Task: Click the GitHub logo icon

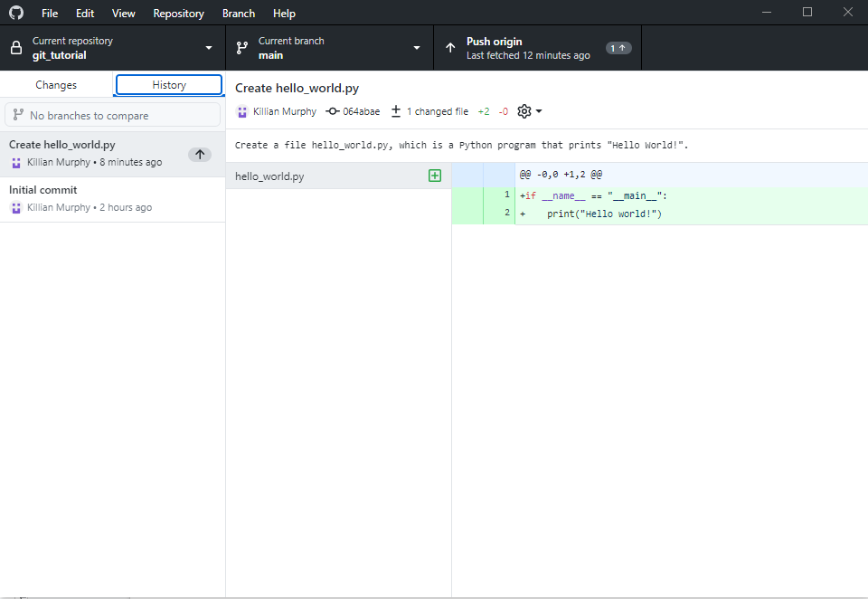Action: 16,13
